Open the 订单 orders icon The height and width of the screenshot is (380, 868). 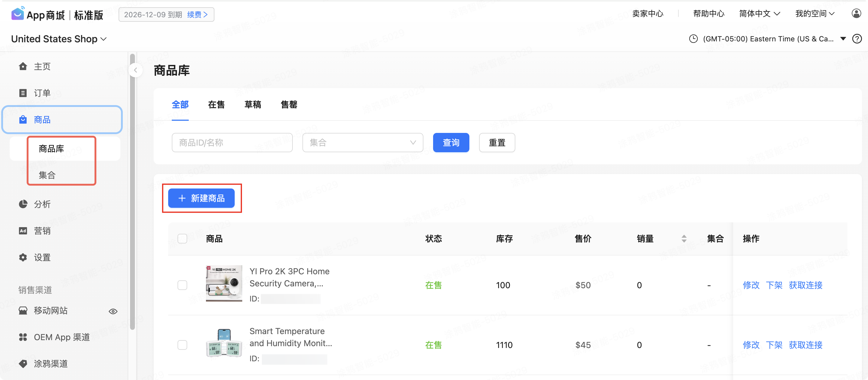click(x=23, y=93)
